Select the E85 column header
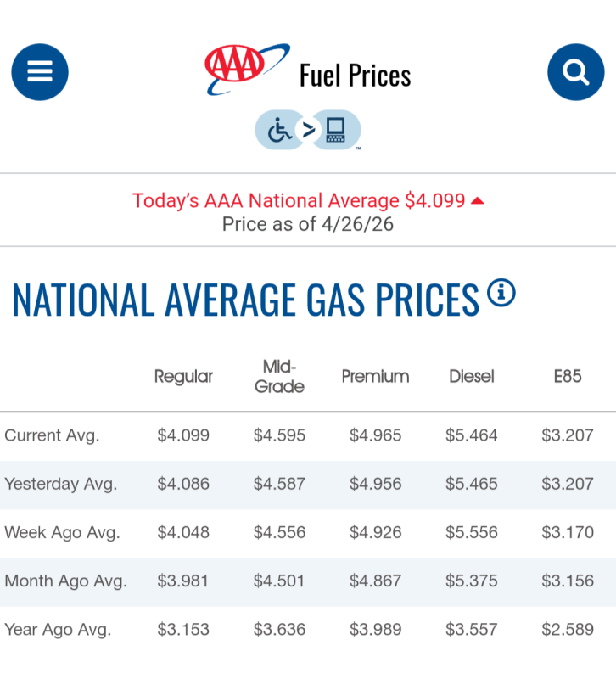The image size is (616, 679). [x=568, y=376]
